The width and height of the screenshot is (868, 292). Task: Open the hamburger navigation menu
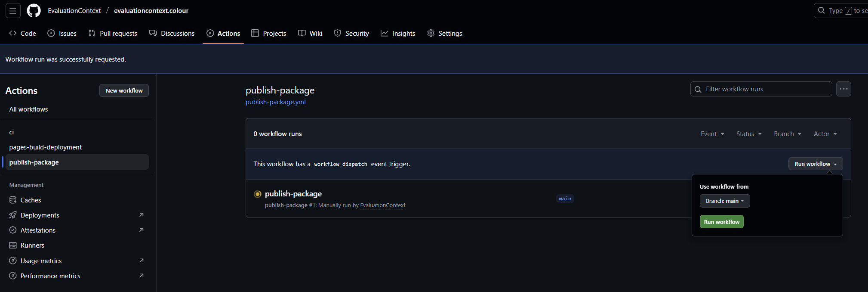tap(13, 11)
